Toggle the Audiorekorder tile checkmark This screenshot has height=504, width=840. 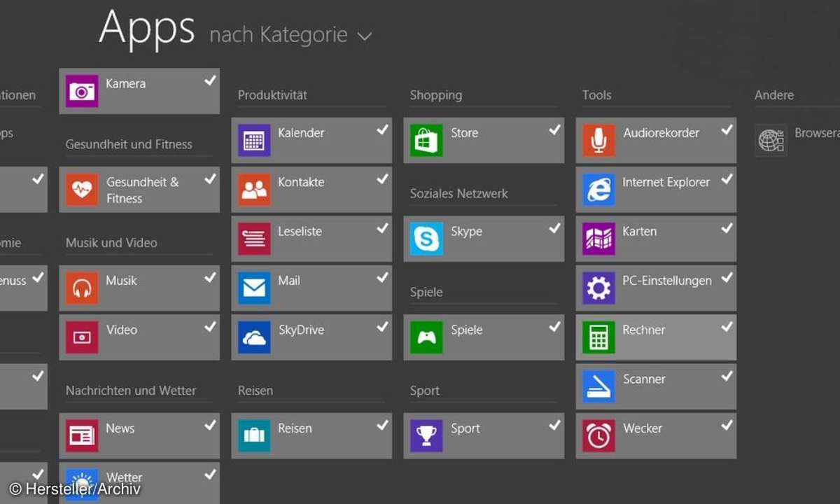tap(727, 130)
